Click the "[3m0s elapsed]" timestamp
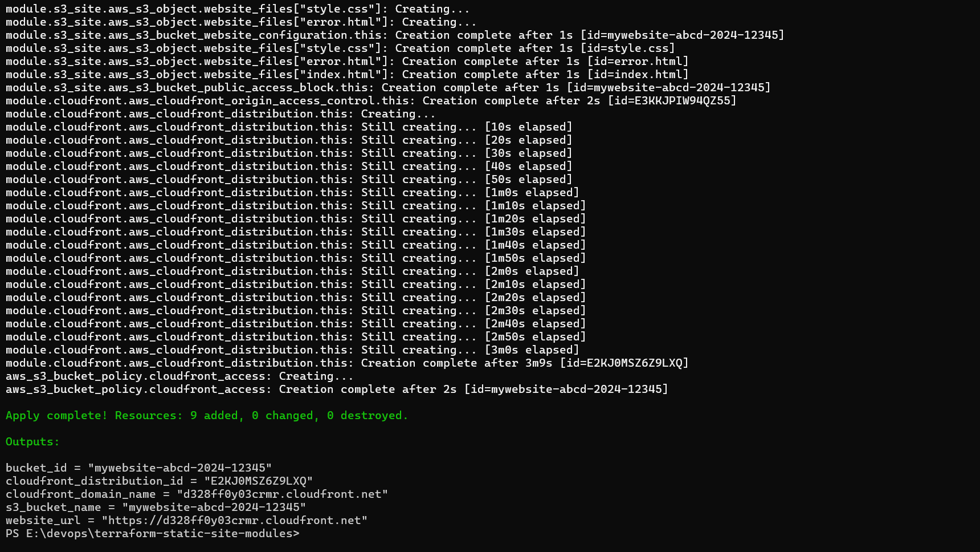Screen dimensions: 980x552 coord(532,350)
